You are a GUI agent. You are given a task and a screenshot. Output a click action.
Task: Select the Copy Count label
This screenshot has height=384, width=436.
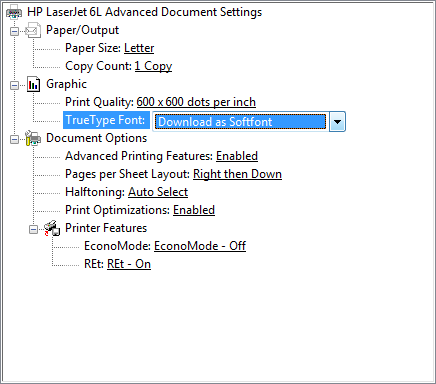pyautogui.click(x=98, y=66)
